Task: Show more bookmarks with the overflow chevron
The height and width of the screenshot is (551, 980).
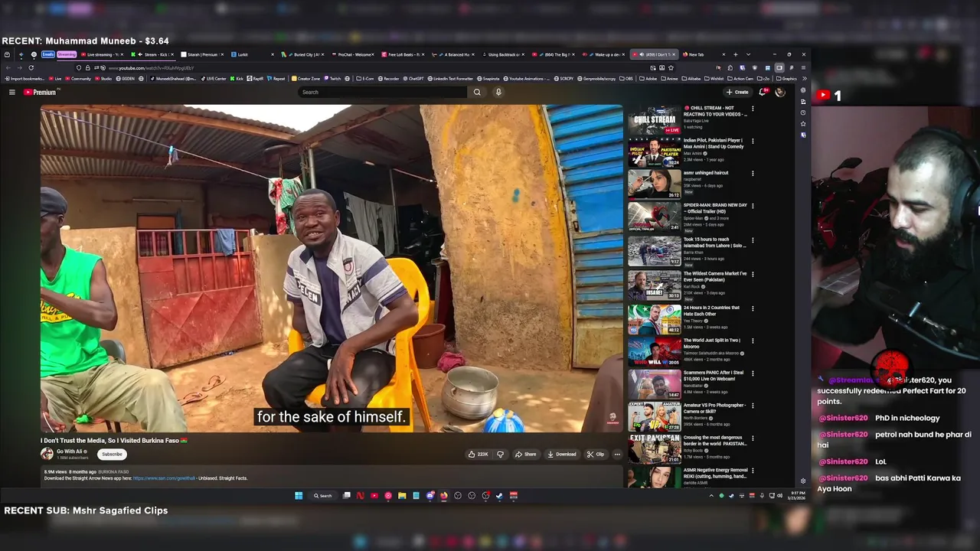Action: (x=804, y=78)
